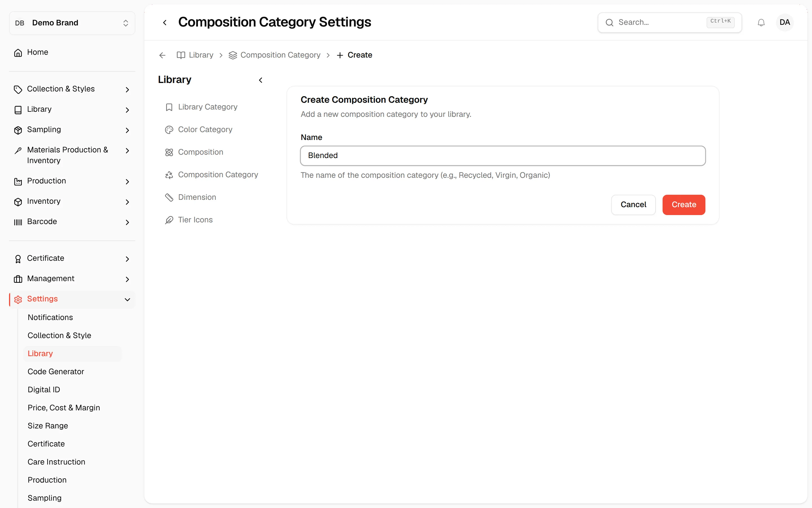The image size is (812, 508).
Task: Click the red Create button
Action: [x=684, y=205]
